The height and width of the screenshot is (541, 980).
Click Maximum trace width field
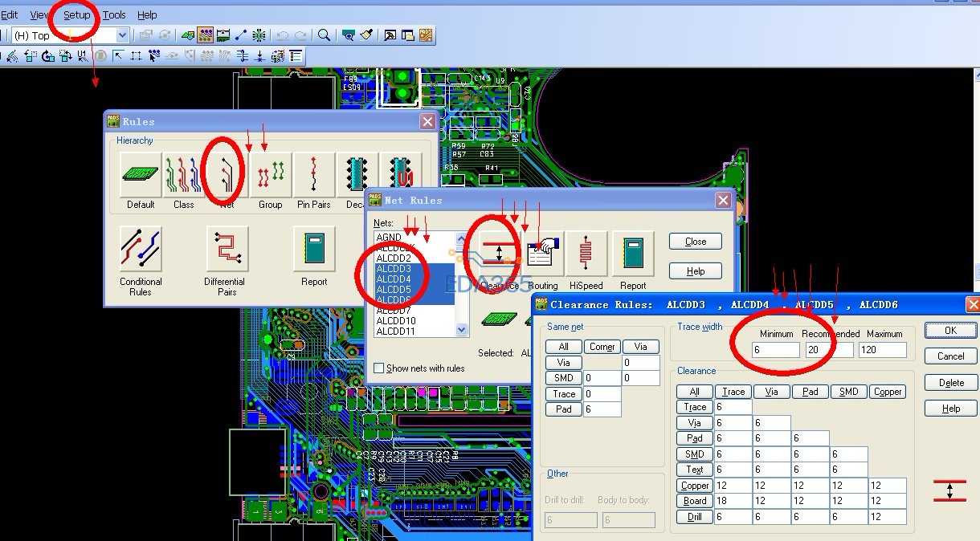point(883,350)
